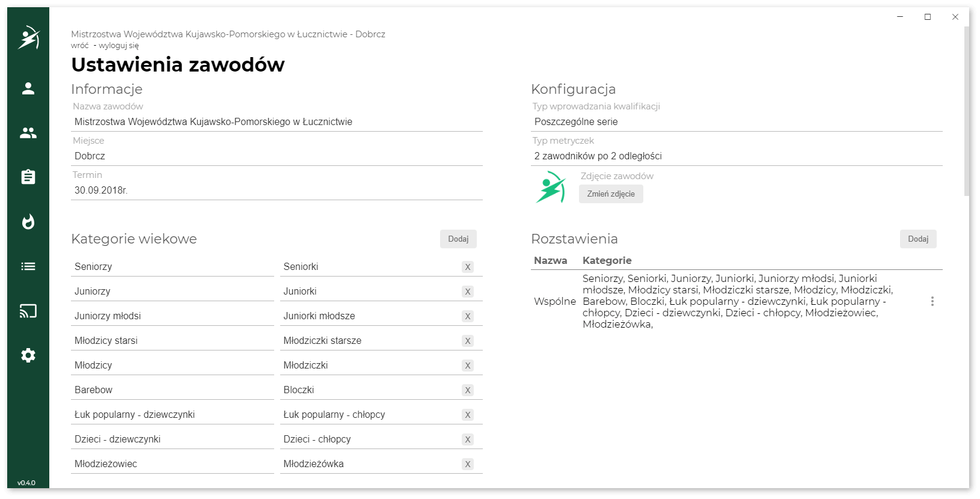Follow the wróć link

[x=79, y=46]
